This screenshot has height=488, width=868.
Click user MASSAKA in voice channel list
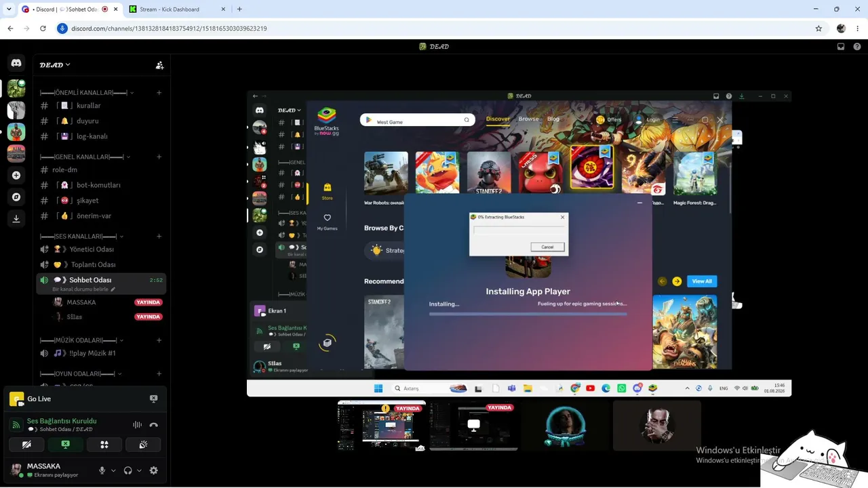coord(81,302)
